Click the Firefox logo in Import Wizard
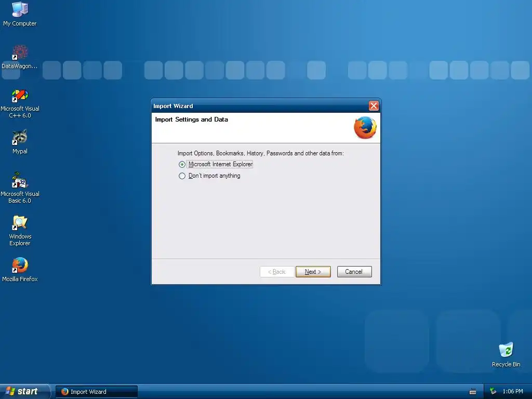The image size is (532, 399). coord(365,128)
